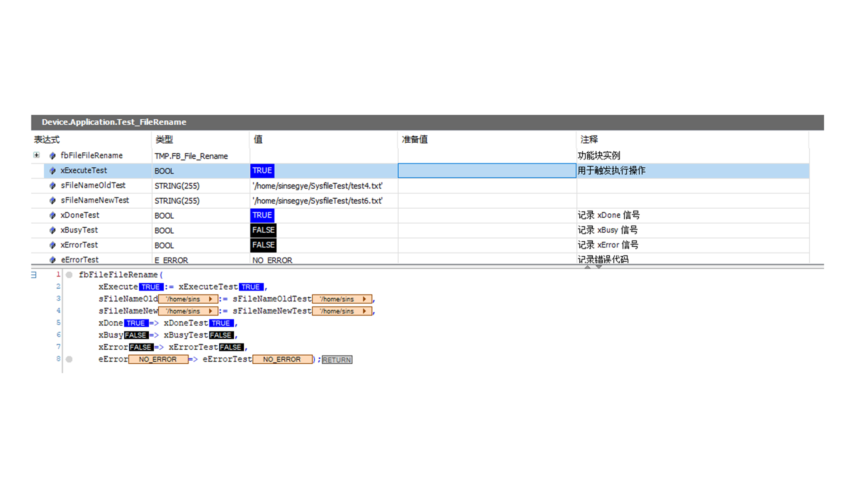The width and height of the screenshot is (868, 488).
Task: Click inline FALSE value after xErrorTest in code
Action: tap(231, 347)
